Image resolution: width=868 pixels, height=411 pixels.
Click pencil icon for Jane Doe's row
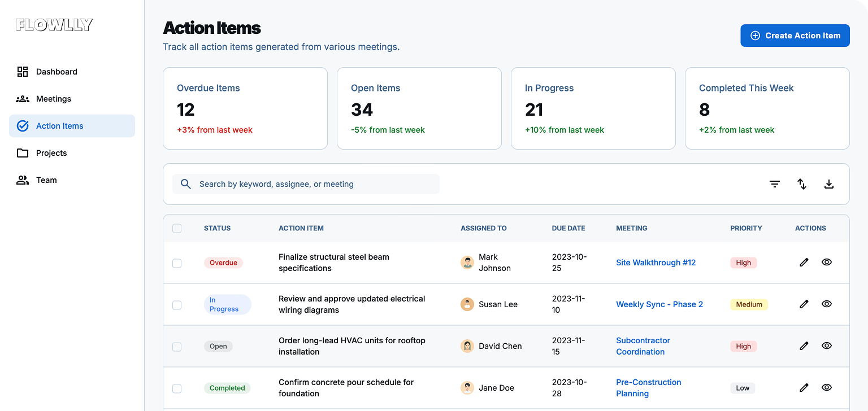point(804,388)
